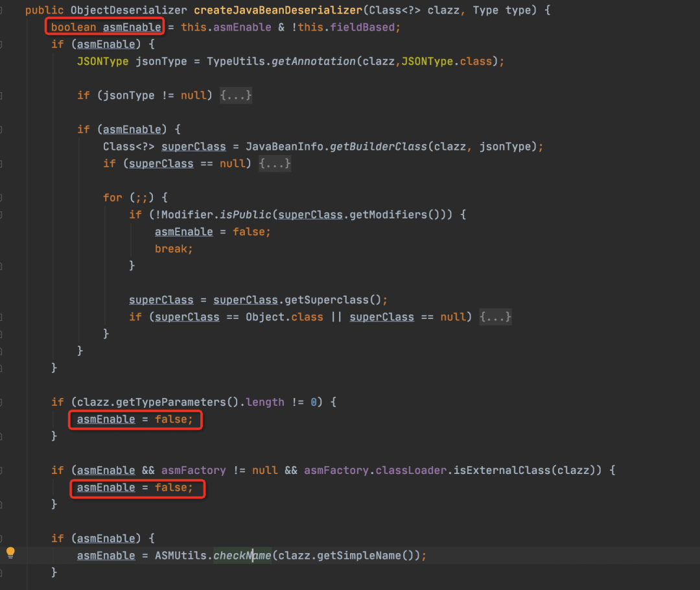This screenshot has width=700, height=590.
Task: Click the isExternalClass method call
Action: point(502,470)
